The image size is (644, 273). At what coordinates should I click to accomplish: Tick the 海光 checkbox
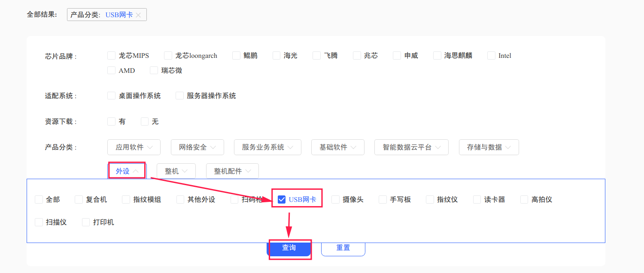tap(276, 55)
